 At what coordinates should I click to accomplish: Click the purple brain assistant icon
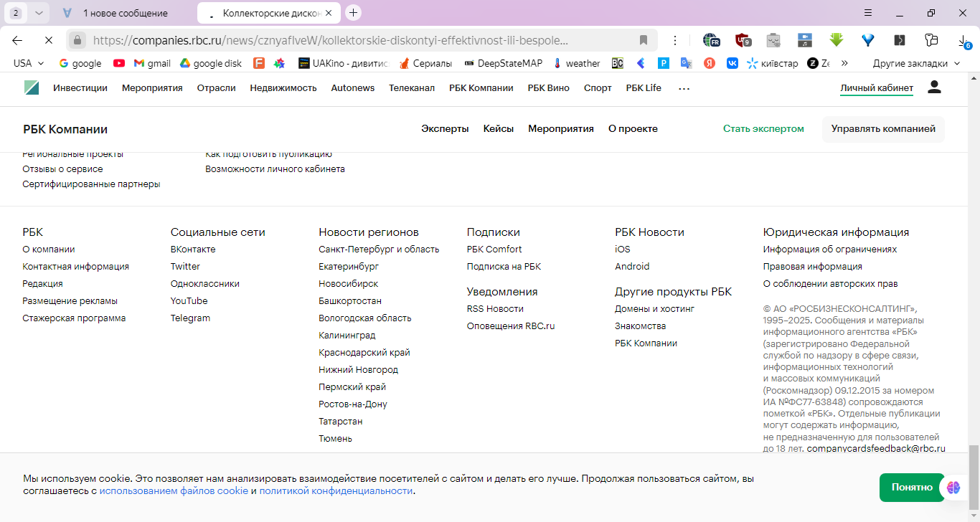(x=953, y=488)
